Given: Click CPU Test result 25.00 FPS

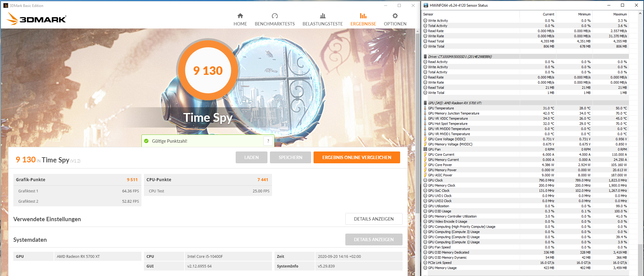Looking at the screenshot, I should [261, 191].
